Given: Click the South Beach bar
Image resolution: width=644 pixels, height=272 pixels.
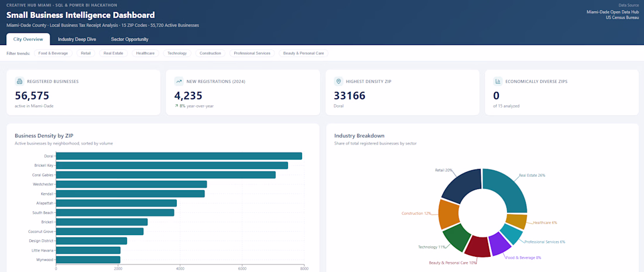Looking at the screenshot, I should [115, 212].
